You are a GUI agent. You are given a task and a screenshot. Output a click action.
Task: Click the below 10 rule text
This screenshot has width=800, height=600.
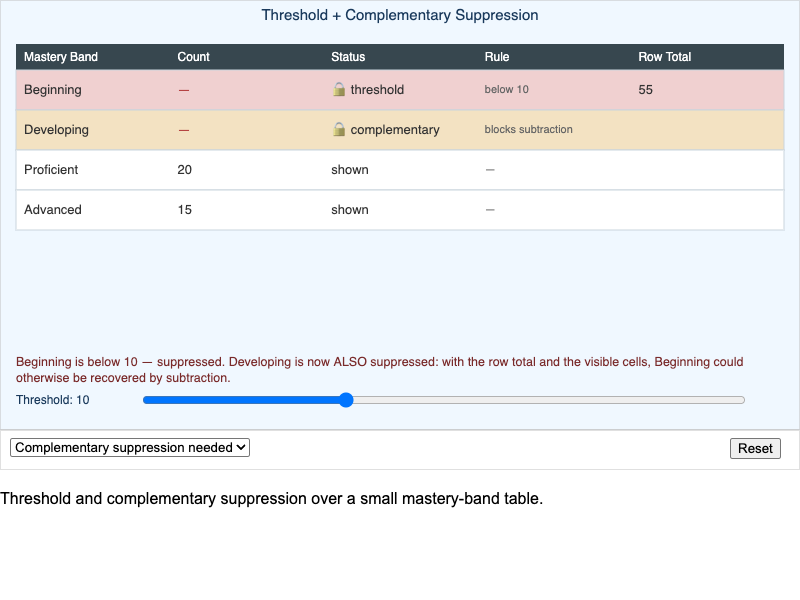tap(507, 89)
